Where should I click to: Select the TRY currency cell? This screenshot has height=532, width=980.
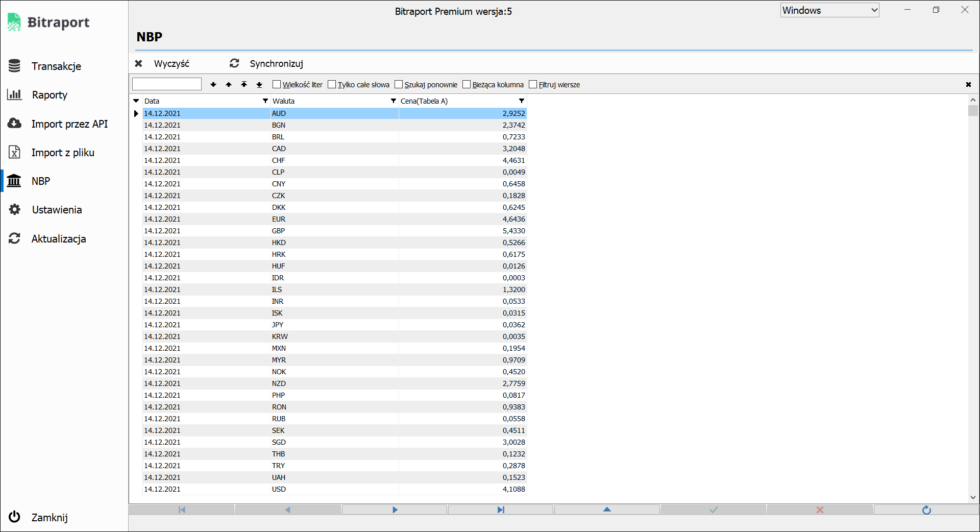[334, 466]
